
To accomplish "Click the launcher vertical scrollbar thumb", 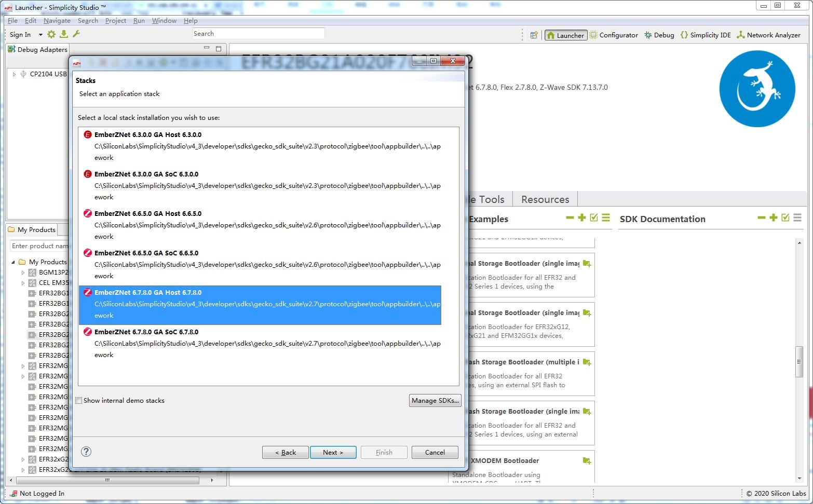I will coord(800,361).
